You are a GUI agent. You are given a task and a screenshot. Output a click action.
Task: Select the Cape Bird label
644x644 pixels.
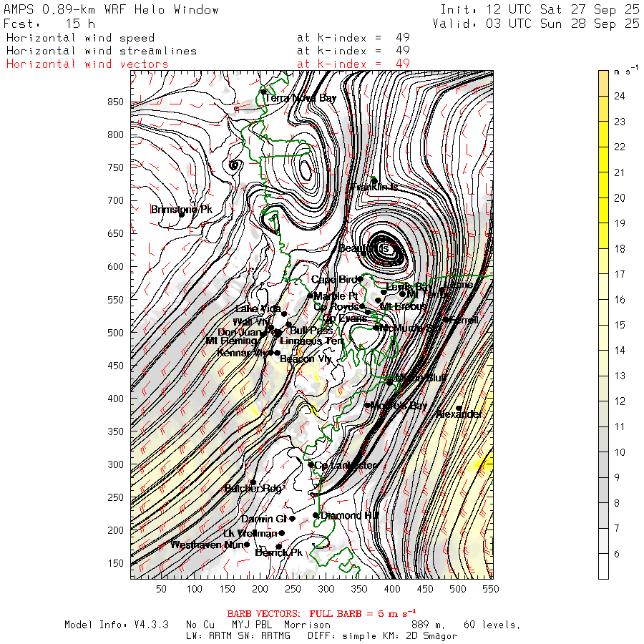tap(334, 280)
